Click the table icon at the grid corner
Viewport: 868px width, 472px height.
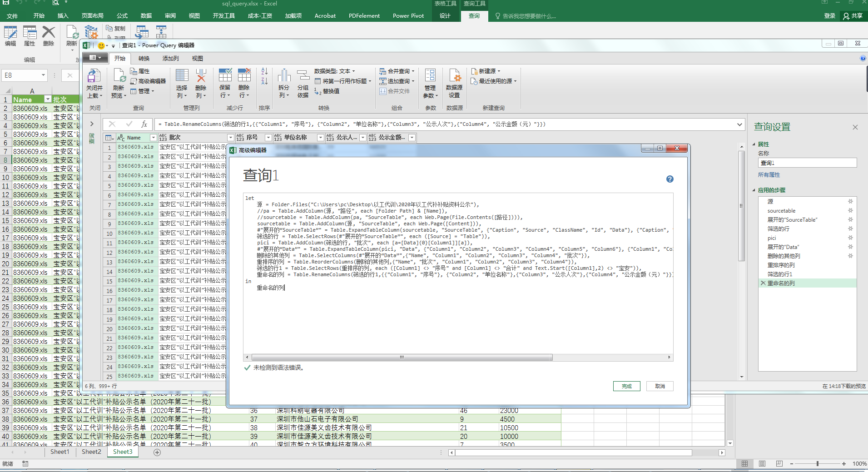point(109,138)
